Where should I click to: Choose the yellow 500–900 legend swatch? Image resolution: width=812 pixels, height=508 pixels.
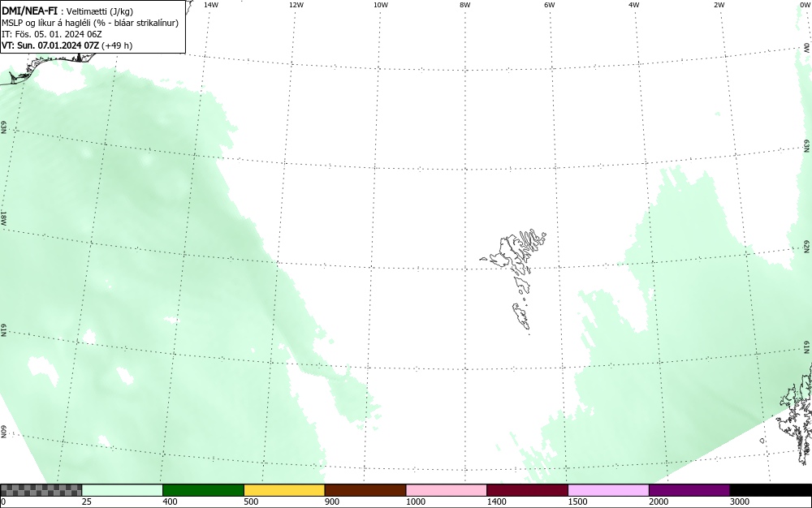[x=284, y=490]
